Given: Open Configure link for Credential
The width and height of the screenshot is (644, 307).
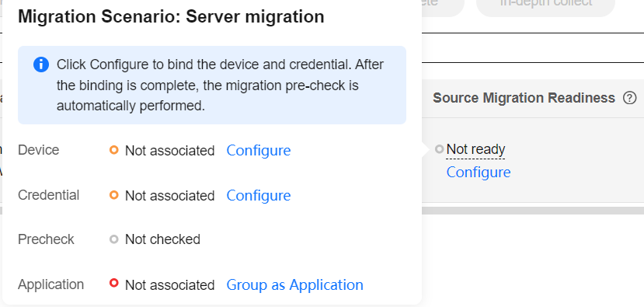Looking at the screenshot, I should pyautogui.click(x=259, y=195).
